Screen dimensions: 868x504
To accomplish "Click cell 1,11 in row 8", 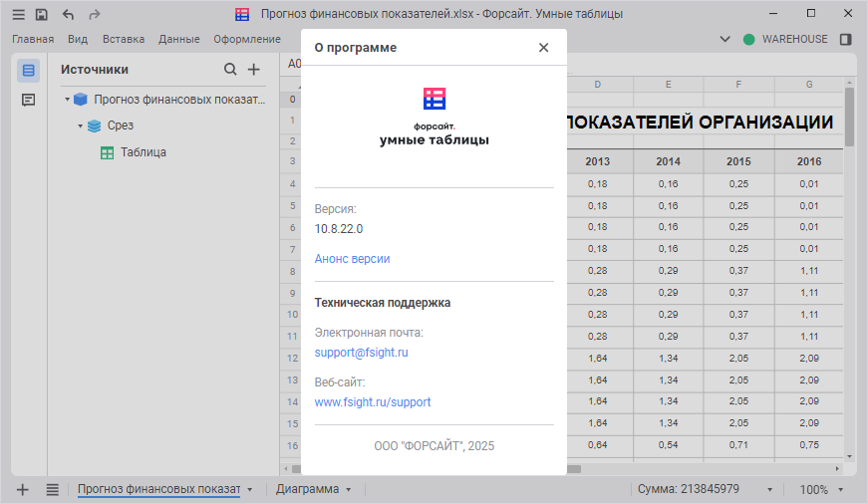I will (x=809, y=271).
